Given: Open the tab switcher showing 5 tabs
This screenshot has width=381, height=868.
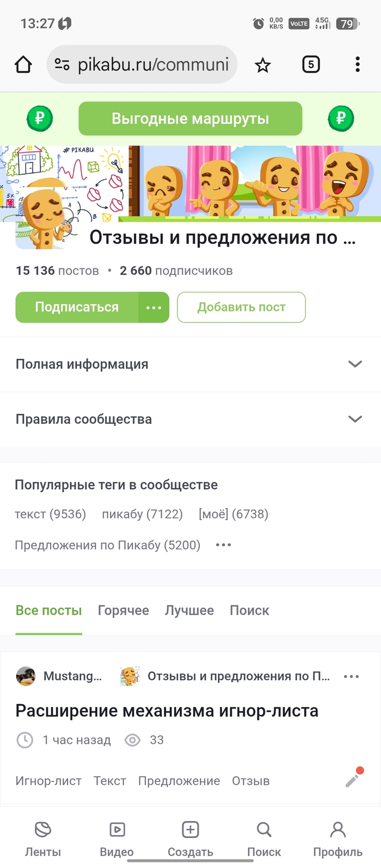Looking at the screenshot, I should 311,65.
